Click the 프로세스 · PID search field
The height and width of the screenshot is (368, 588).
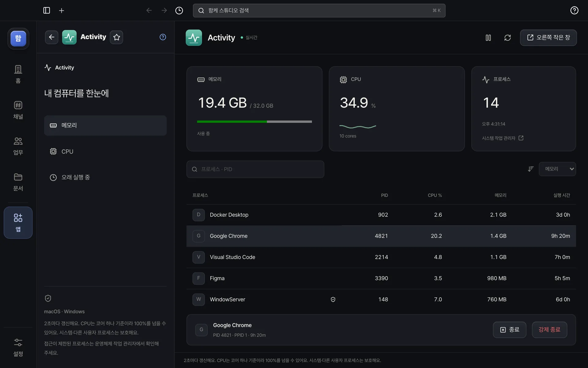[255, 169]
